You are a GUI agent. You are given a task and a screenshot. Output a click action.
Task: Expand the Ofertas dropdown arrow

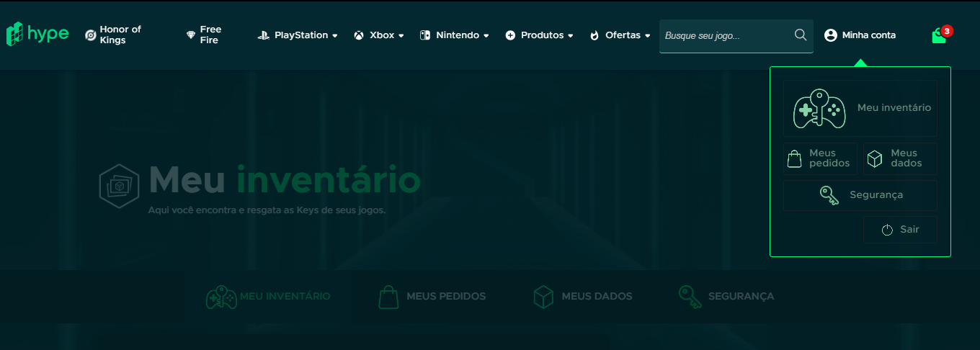pos(648,35)
